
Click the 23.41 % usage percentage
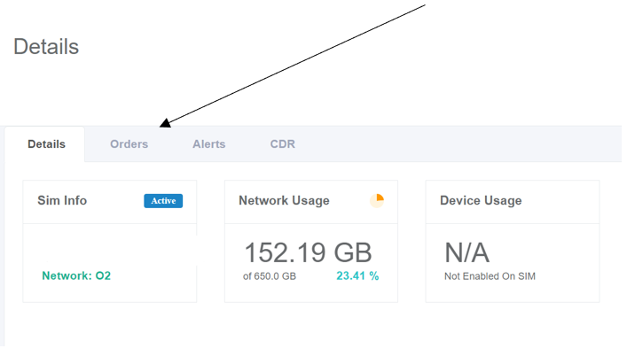(357, 275)
